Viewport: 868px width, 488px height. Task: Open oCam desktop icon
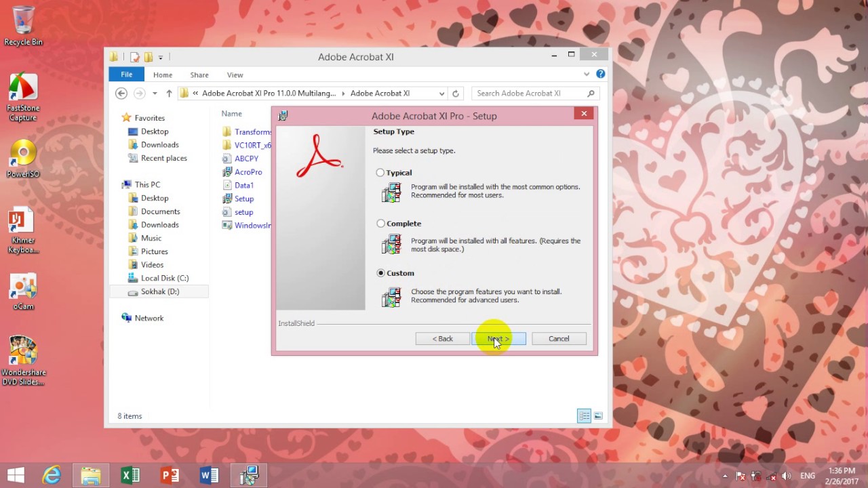[x=23, y=291]
